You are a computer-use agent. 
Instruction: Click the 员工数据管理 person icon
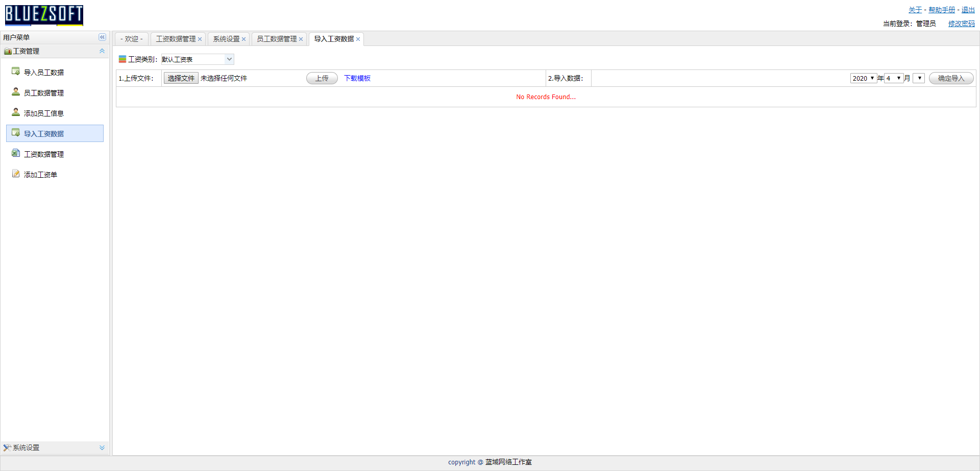coord(16,92)
